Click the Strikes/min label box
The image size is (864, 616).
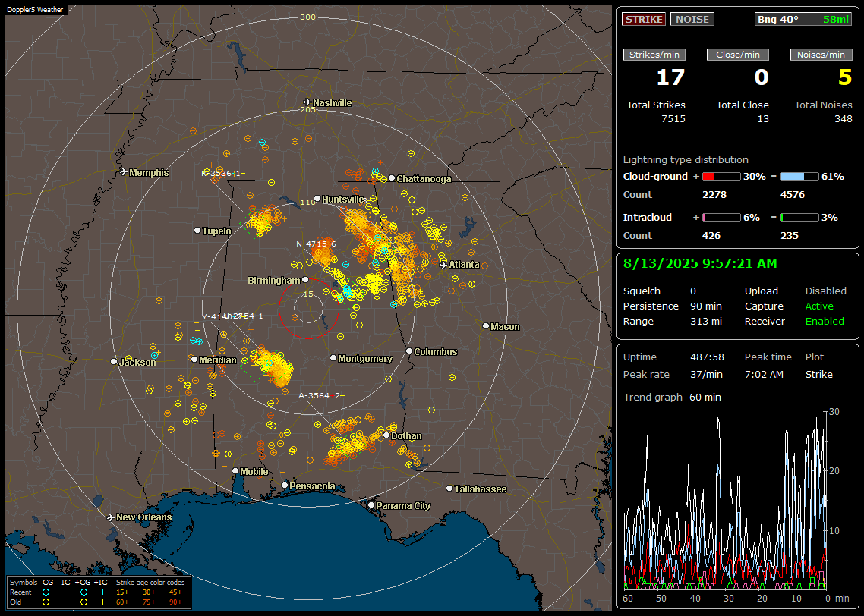654,55
